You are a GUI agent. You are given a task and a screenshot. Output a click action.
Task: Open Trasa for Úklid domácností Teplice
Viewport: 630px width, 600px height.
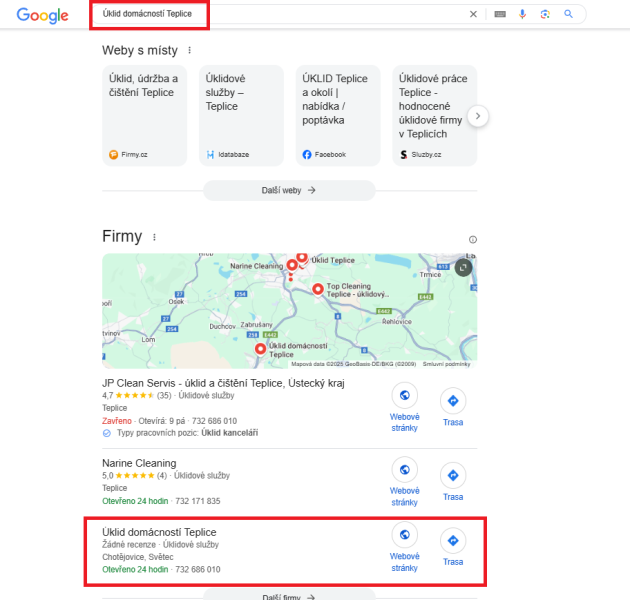tap(453, 547)
